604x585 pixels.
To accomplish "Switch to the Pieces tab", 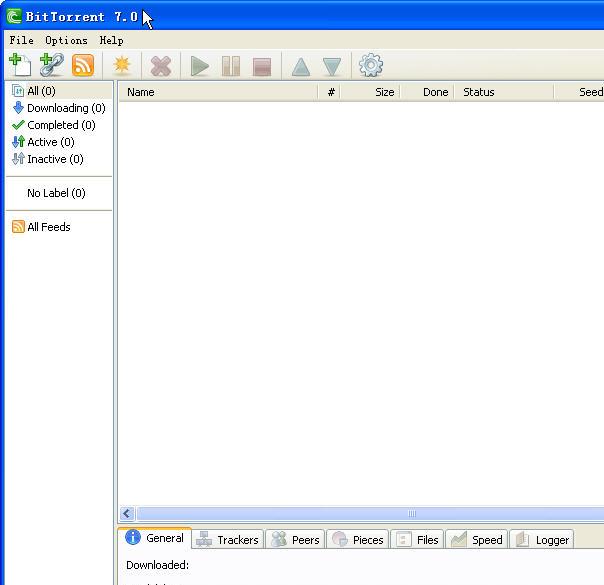I will point(358,540).
